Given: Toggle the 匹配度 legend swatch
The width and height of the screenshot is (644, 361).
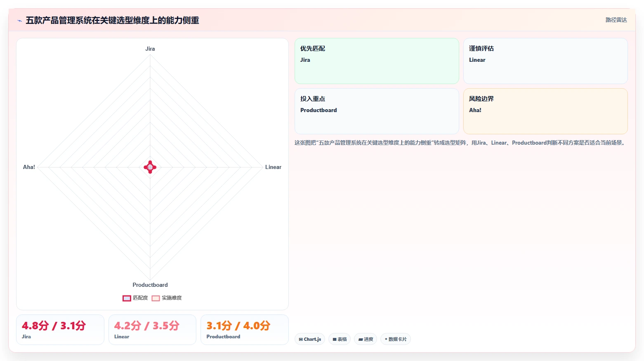Looking at the screenshot, I should tap(127, 298).
